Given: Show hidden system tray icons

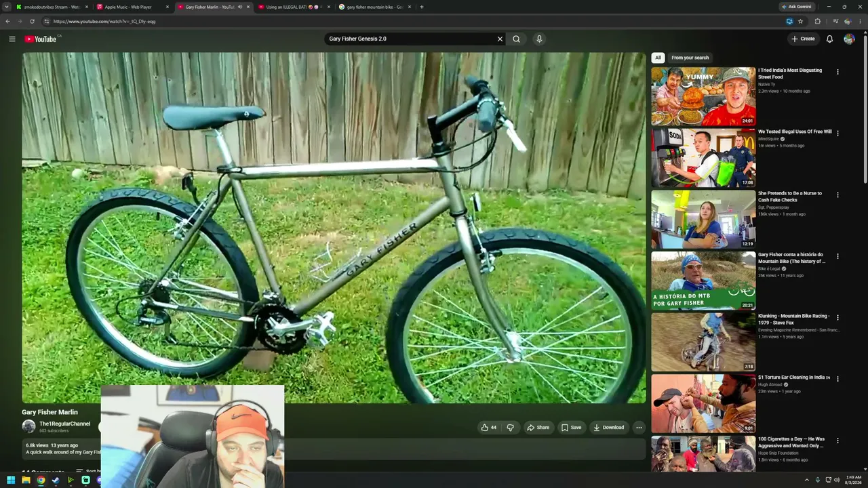Looking at the screenshot, I should click(808, 480).
